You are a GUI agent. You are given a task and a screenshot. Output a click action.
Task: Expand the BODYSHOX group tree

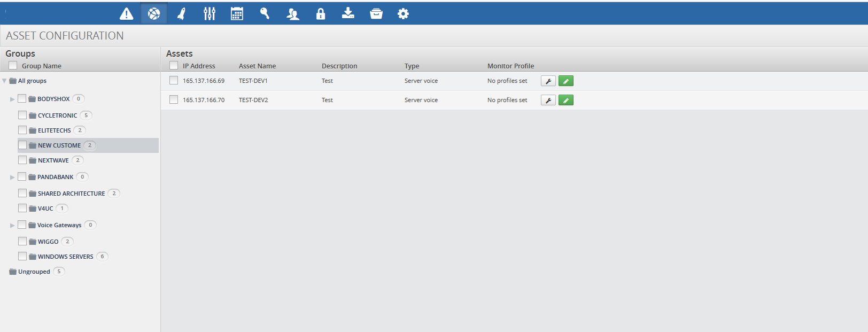click(x=12, y=99)
